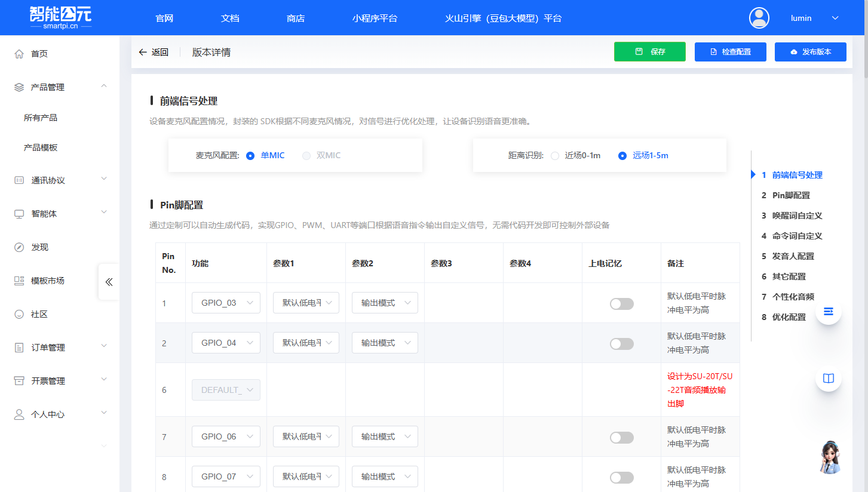Image resolution: width=868 pixels, height=492 pixels.
Task: Open the GPIO_03 function dropdown
Action: pos(226,303)
